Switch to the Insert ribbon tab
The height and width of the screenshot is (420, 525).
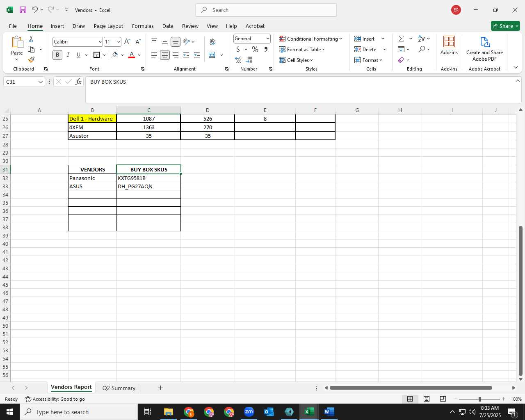[x=57, y=26]
